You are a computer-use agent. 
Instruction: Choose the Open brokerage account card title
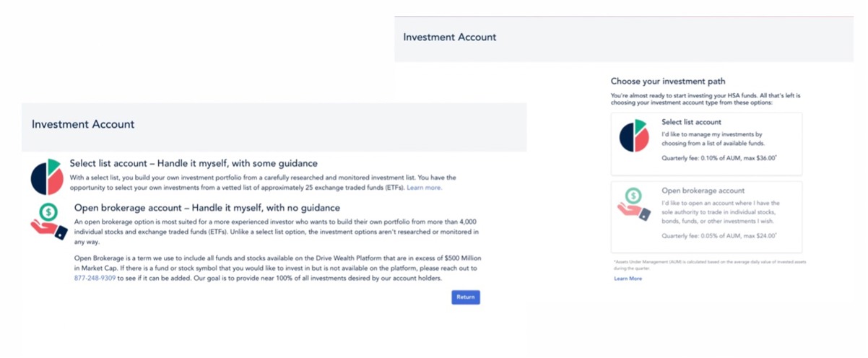703,191
